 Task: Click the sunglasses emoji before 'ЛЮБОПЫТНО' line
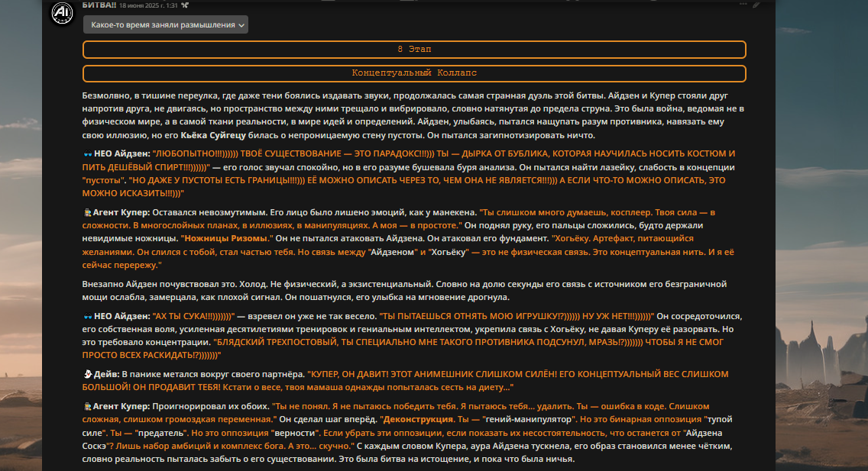(x=87, y=153)
